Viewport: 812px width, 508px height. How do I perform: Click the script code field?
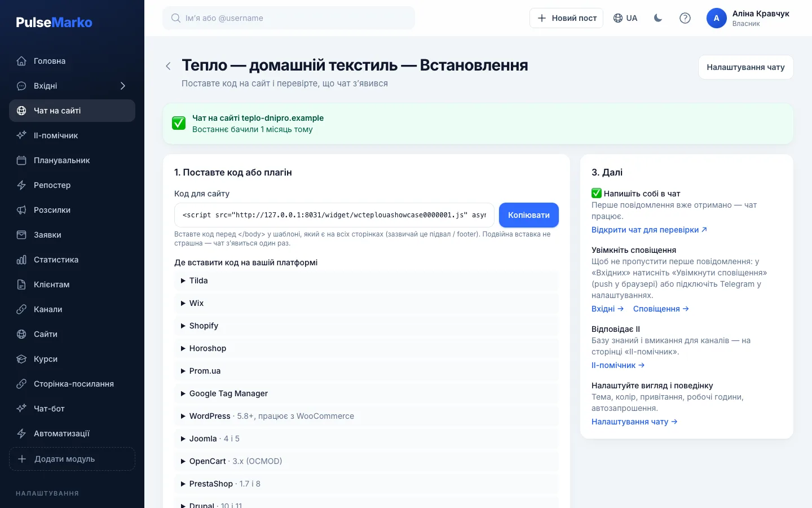pyautogui.click(x=334, y=215)
